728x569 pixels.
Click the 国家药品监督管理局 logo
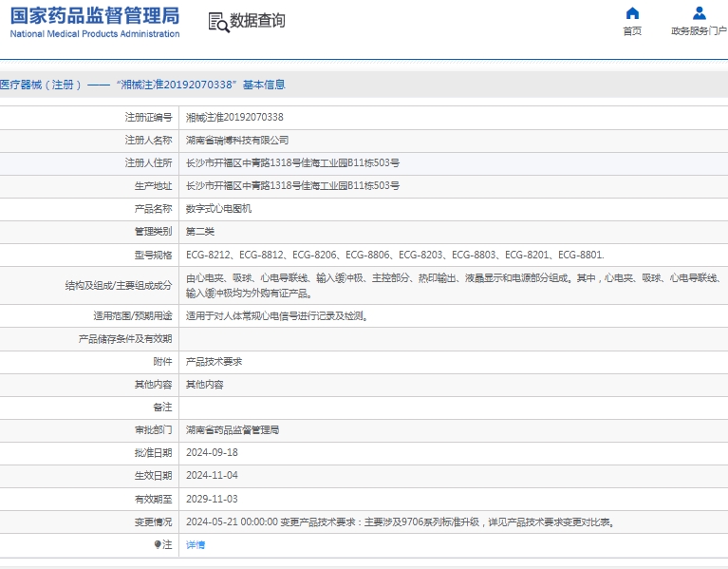click(x=95, y=16)
